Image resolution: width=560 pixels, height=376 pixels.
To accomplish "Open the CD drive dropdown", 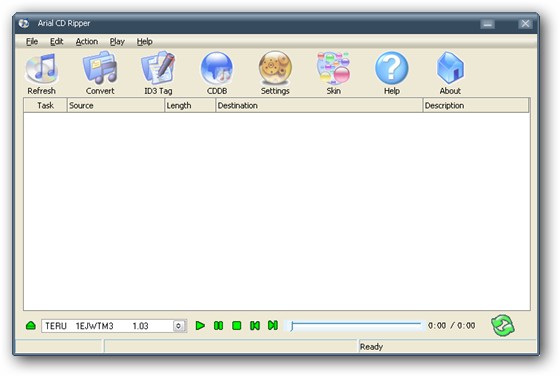I will click(179, 326).
